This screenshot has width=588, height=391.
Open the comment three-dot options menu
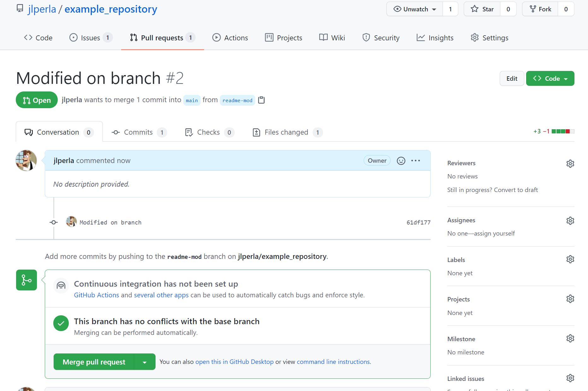coord(415,161)
